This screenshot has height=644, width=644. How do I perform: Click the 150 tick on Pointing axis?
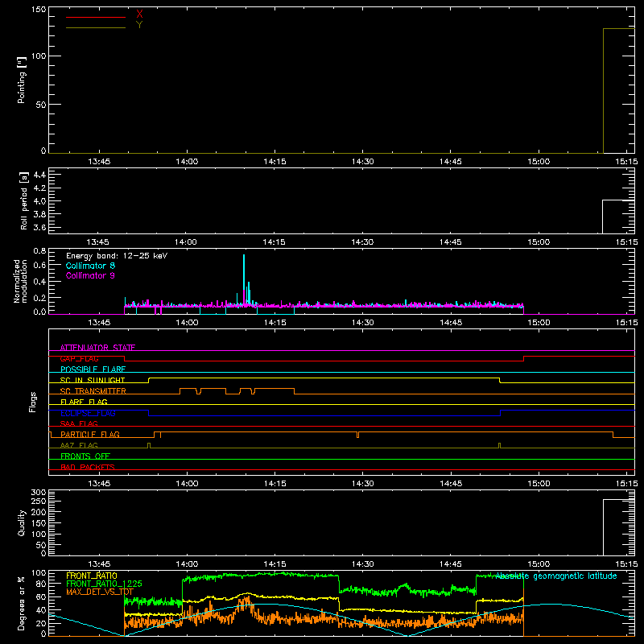[39, 9]
